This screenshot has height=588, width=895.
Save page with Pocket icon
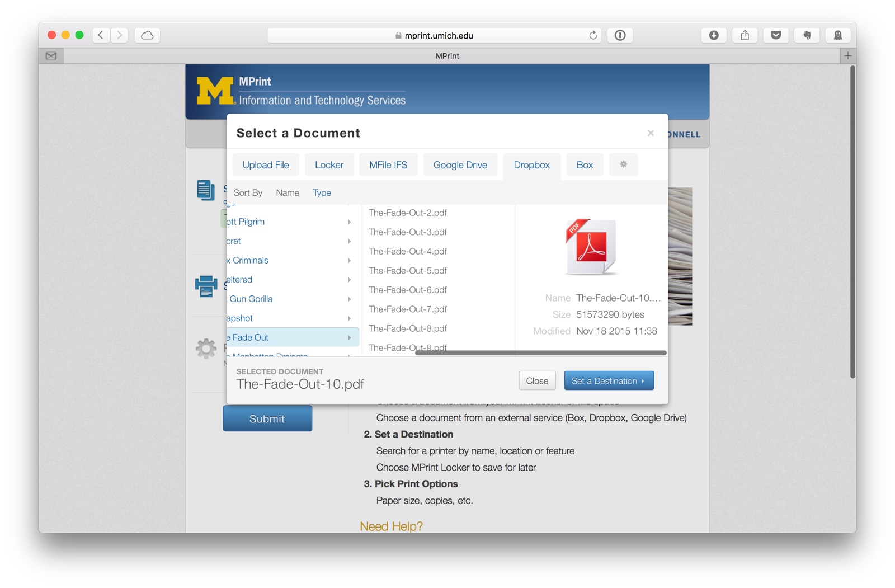(x=776, y=35)
